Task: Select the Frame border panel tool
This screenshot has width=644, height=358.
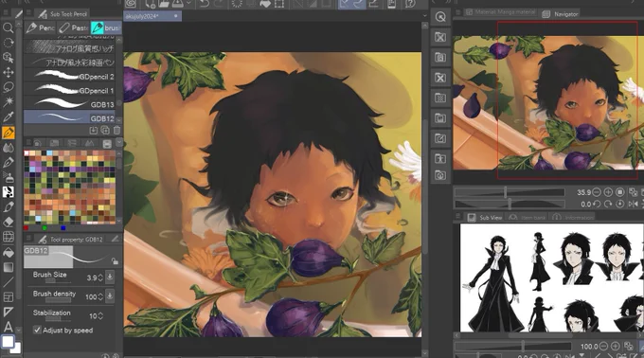Action: [8, 296]
